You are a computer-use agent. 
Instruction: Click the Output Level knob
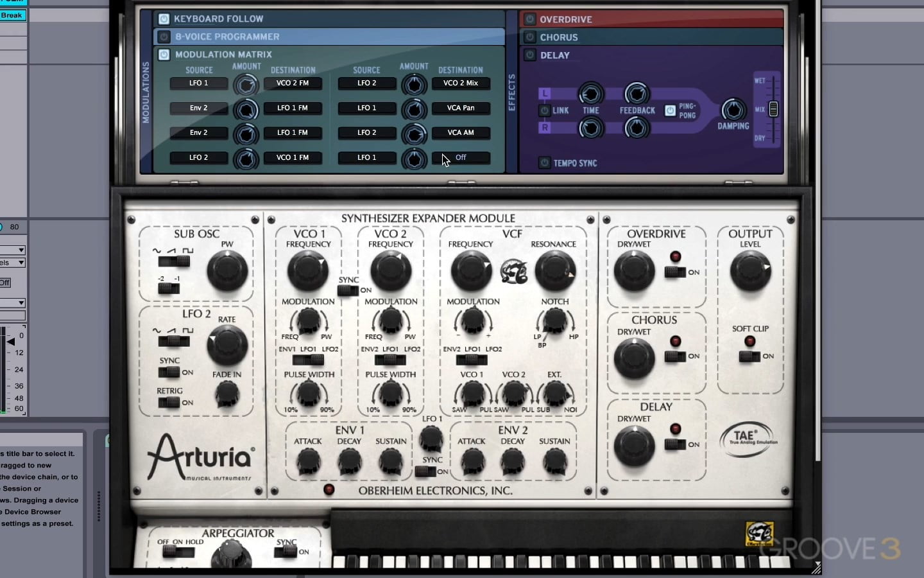750,270
